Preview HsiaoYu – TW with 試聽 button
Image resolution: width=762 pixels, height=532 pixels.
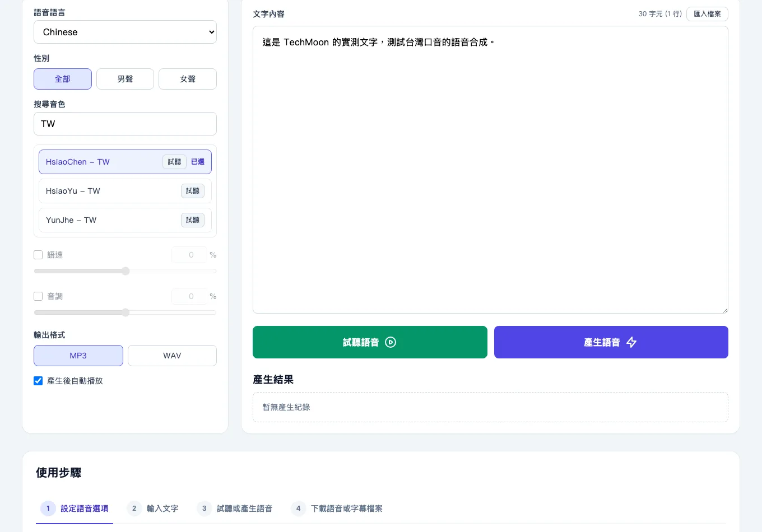(193, 191)
